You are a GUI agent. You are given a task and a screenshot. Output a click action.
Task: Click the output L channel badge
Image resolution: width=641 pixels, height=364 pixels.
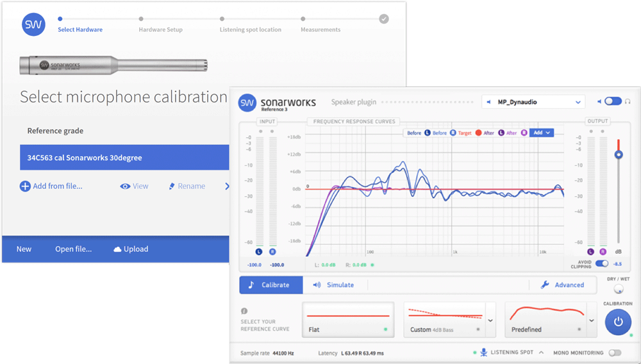[591, 252]
